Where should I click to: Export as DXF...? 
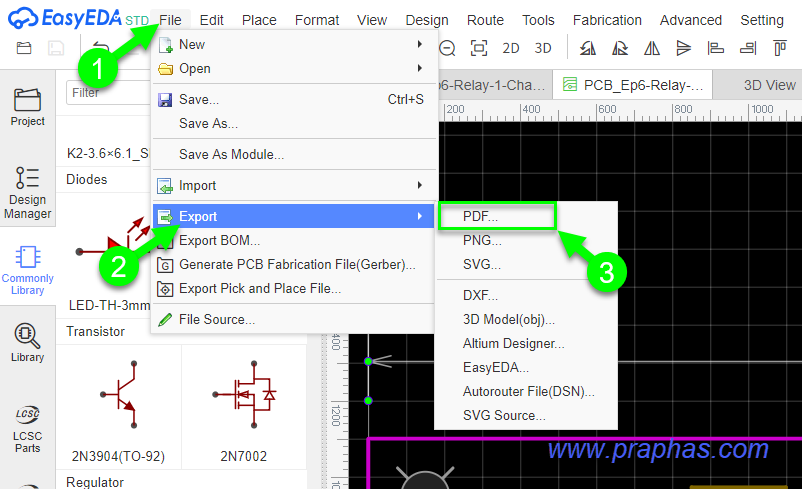tap(527, 295)
